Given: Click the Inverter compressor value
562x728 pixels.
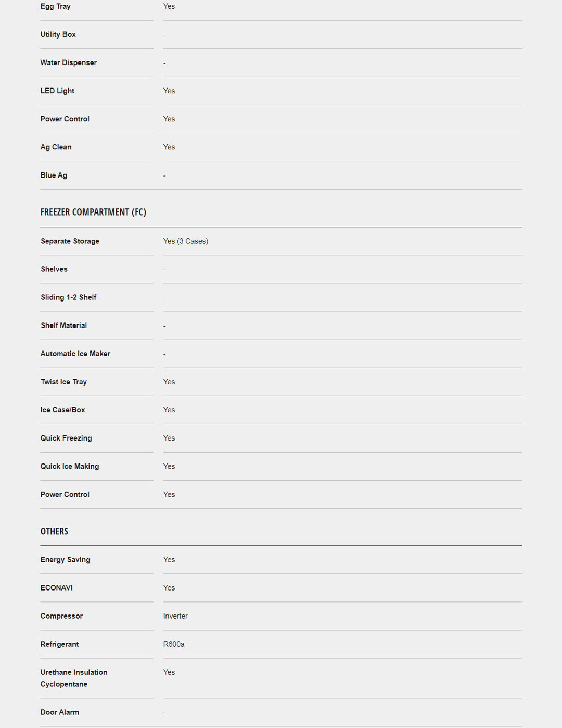Looking at the screenshot, I should [175, 616].
